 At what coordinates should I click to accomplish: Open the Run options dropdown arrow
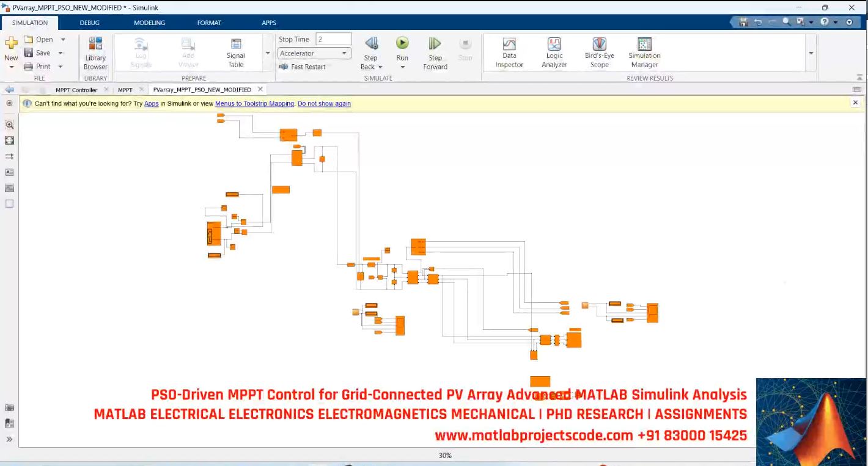[x=402, y=66]
